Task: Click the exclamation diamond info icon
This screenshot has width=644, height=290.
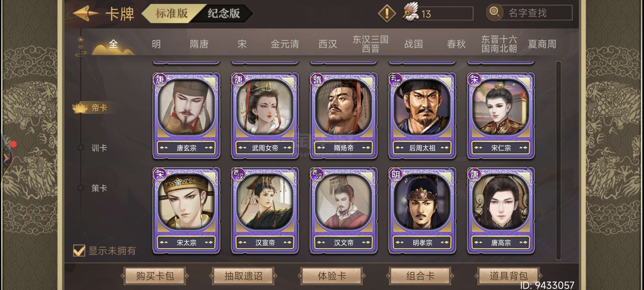Action: coord(387,13)
